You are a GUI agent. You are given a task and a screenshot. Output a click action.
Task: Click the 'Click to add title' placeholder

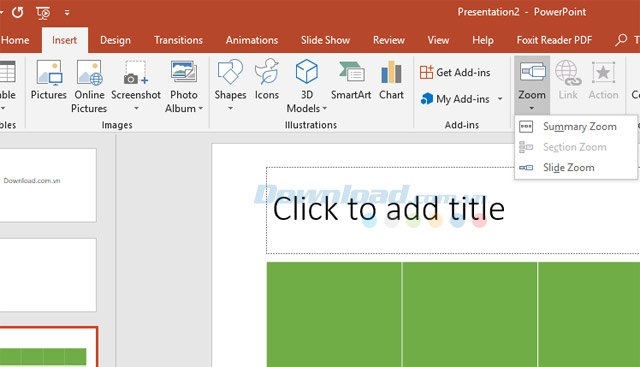(453, 210)
